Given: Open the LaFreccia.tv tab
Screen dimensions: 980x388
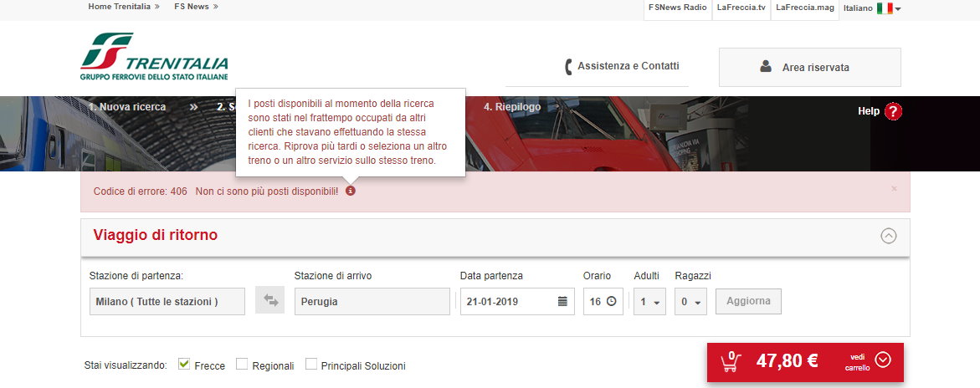Looking at the screenshot, I should 741,8.
